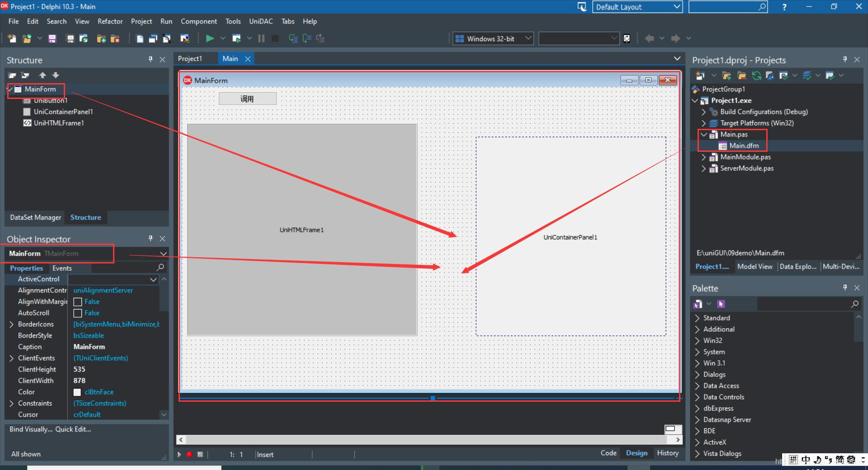Viewport: 868px width, 470px height.
Task: Open the File menu
Action: (x=14, y=21)
